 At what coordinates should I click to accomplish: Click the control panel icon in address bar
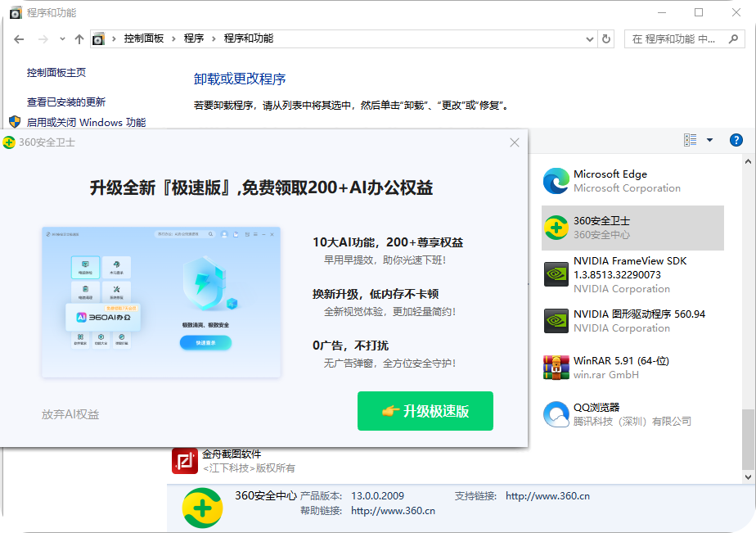pyautogui.click(x=98, y=38)
